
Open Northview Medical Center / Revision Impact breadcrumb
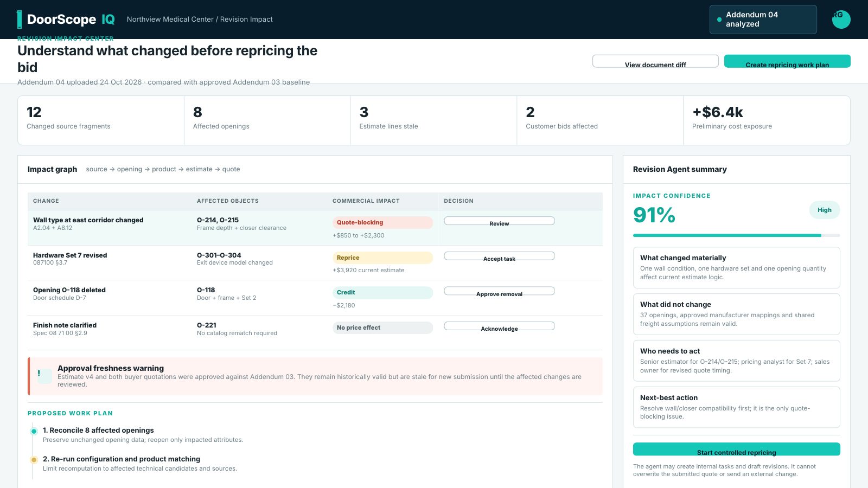200,20
